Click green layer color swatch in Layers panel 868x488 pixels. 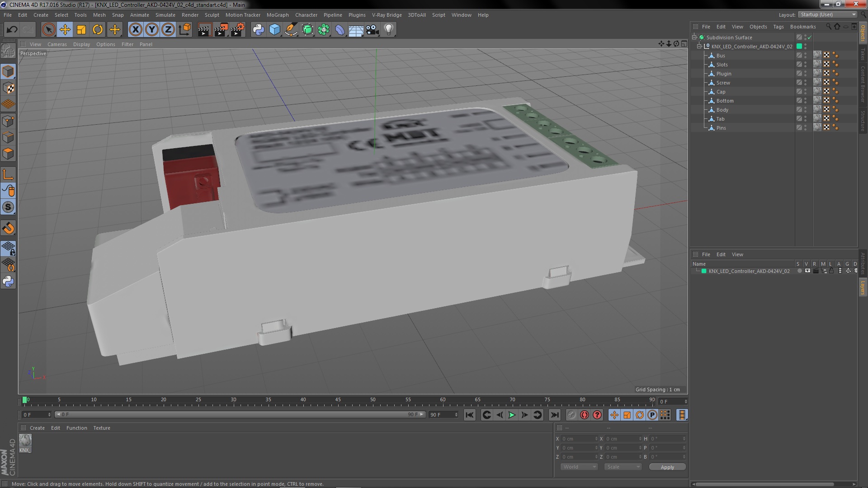[x=704, y=271]
